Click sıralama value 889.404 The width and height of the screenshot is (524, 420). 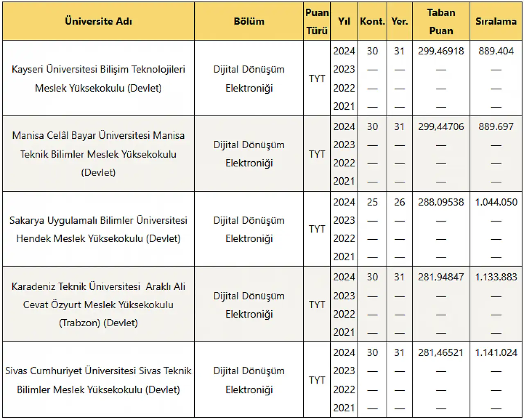point(496,51)
